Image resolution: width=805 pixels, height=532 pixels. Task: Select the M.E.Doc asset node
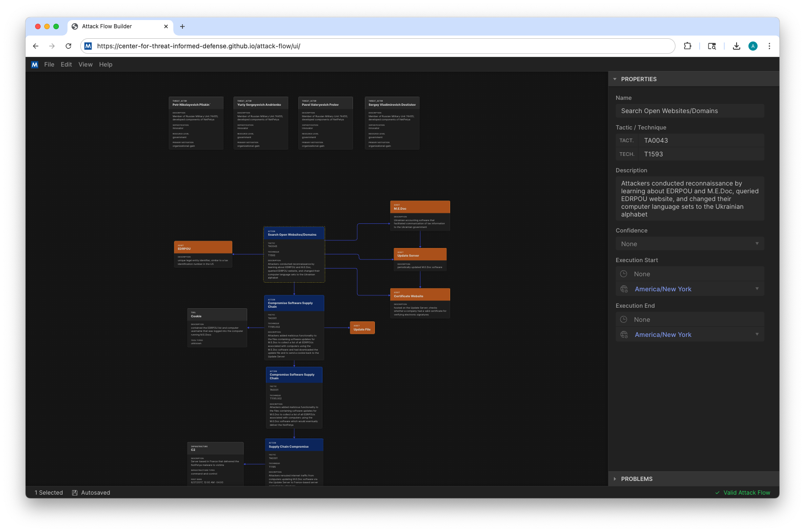point(420,216)
